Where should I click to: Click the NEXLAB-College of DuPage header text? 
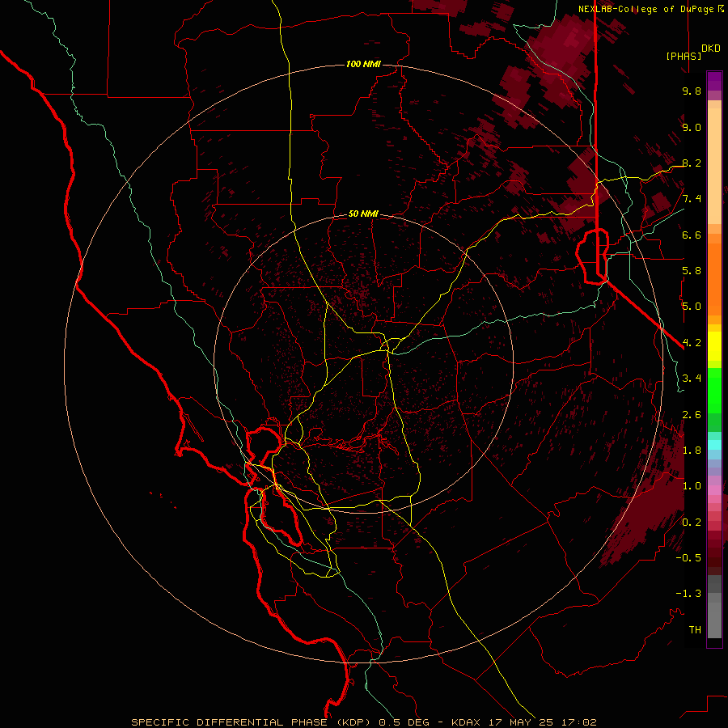[647, 9]
